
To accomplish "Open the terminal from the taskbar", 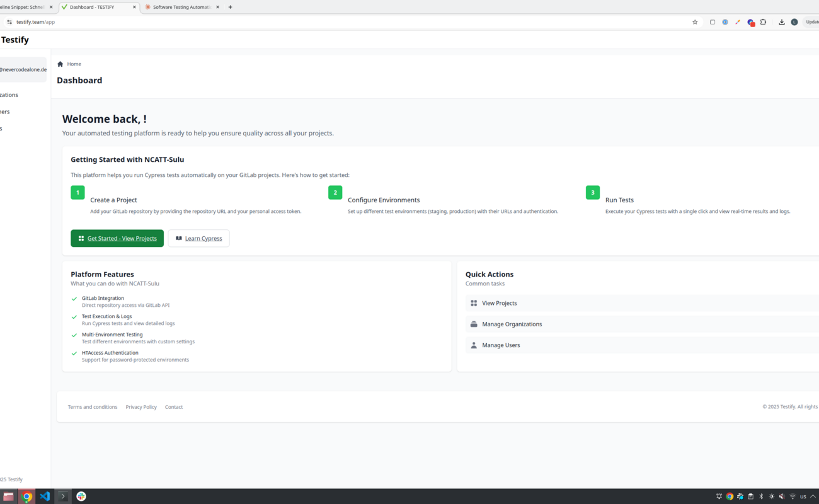I will click(x=63, y=496).
